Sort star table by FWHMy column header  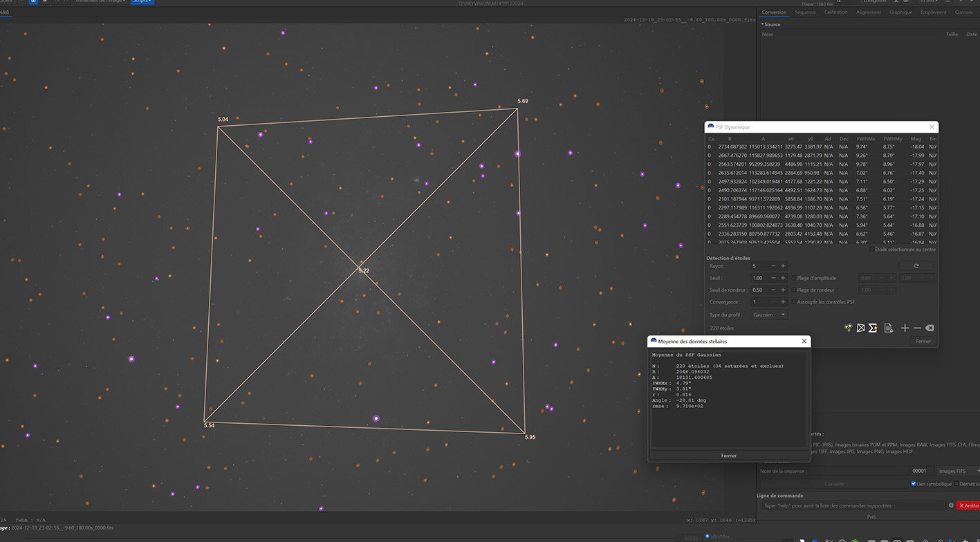pos(894,138)
